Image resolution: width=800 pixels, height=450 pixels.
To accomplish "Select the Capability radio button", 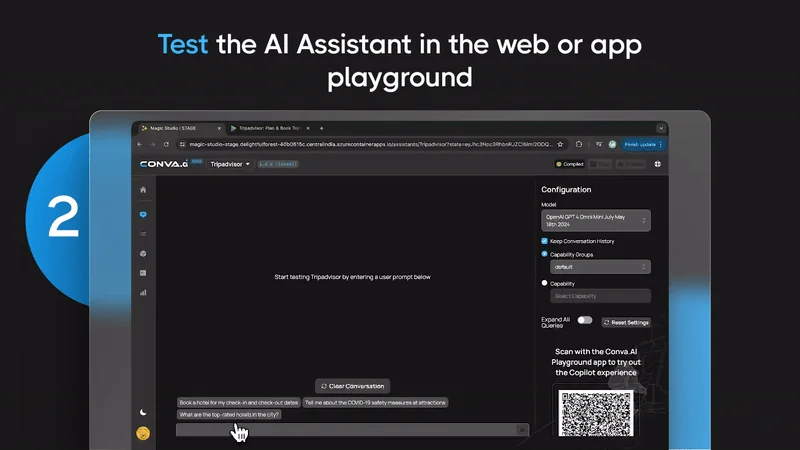I will [x=544, y=283].
